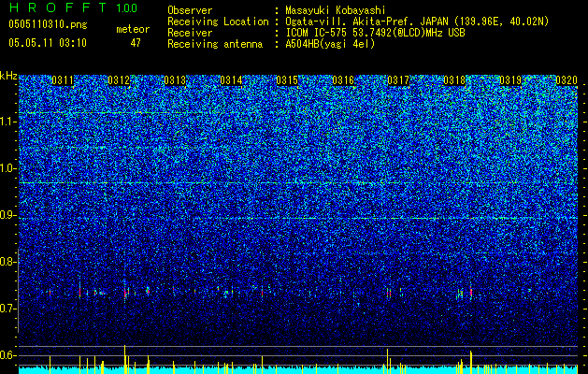588x374 pixels.
Task: Click the red meteor echo just after 0318
Action: 470,293
